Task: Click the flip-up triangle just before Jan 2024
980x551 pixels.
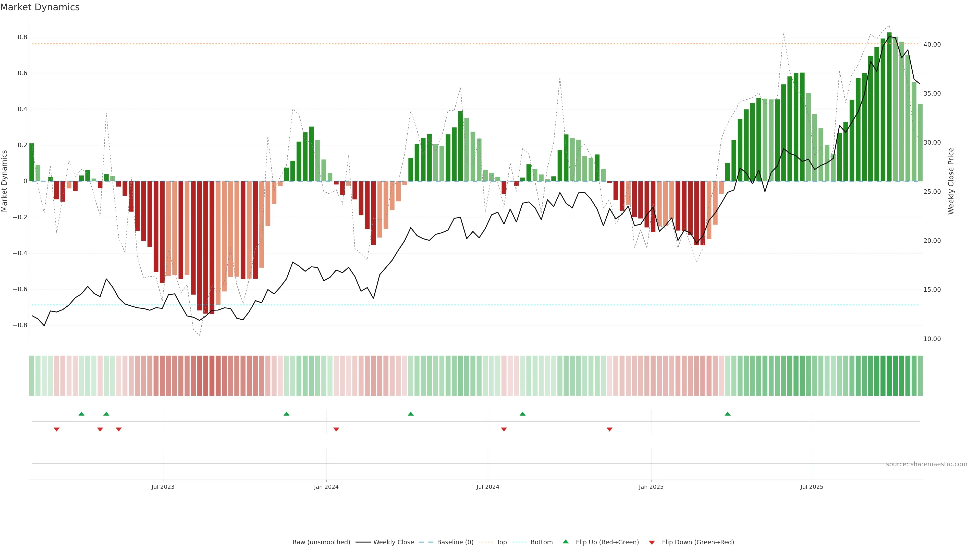Action: [286, 414]
